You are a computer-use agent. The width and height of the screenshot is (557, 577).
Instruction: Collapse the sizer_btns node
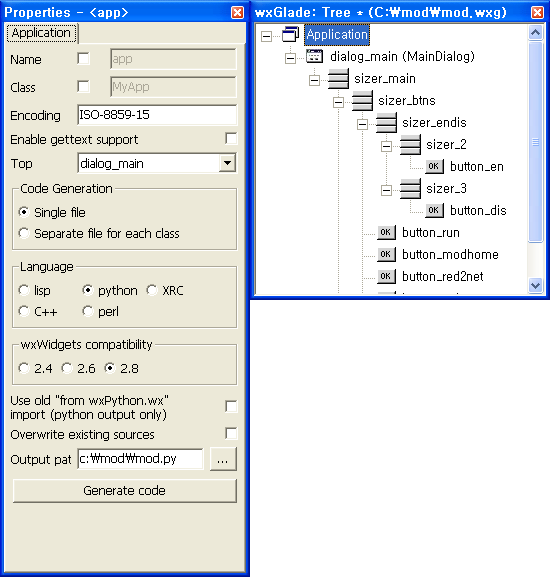click(x=338, y=102)
